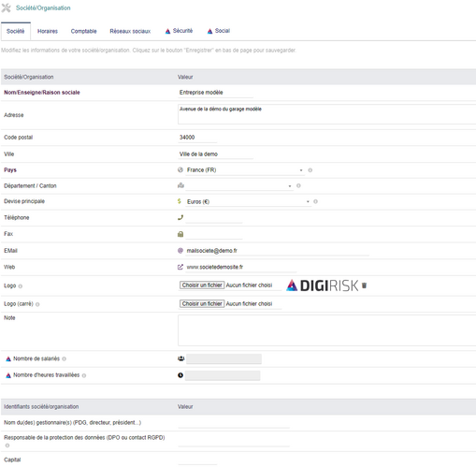This screenshot has width=476, height=468.
Task: Click help icon next to Nombre d'heures travaillées
Action: click(84, 375)
